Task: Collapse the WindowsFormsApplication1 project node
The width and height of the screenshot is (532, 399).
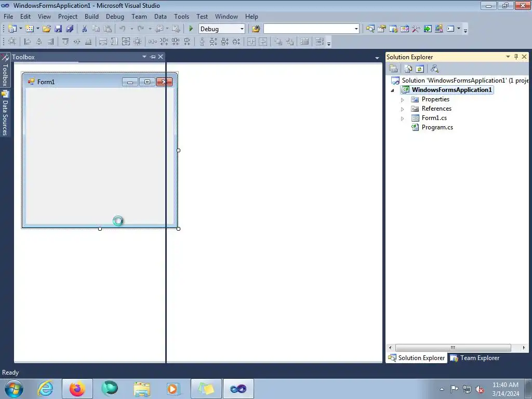Action: [x=393, y=90]
